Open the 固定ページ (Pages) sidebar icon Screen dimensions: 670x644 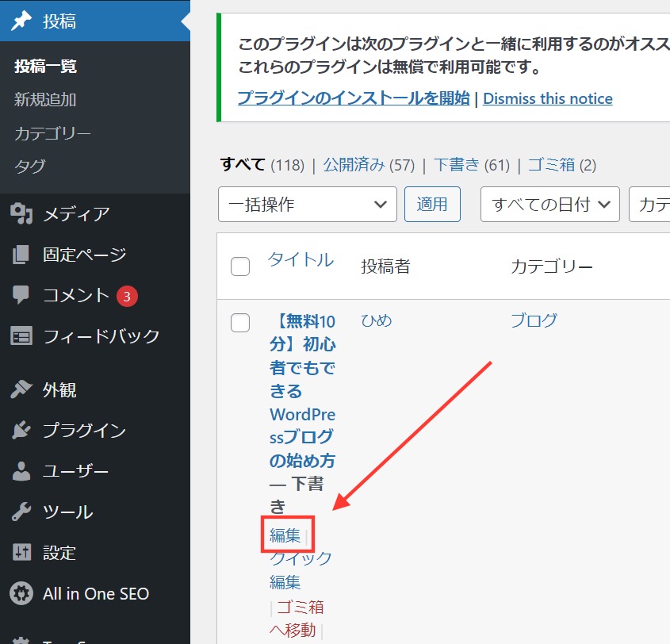19,255
